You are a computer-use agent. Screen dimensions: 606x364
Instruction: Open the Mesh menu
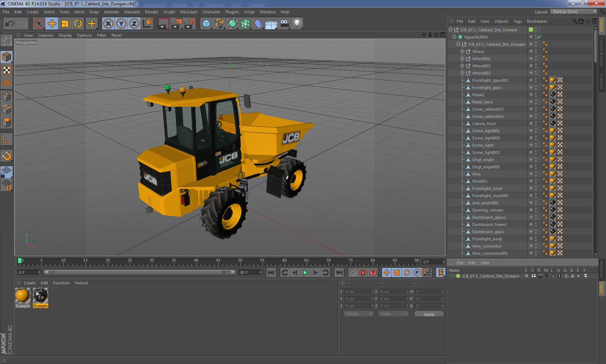pos(79,12)
